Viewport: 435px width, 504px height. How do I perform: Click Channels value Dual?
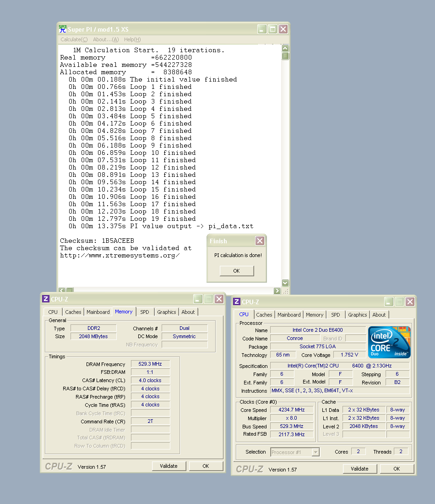click(x=185, y=328)
